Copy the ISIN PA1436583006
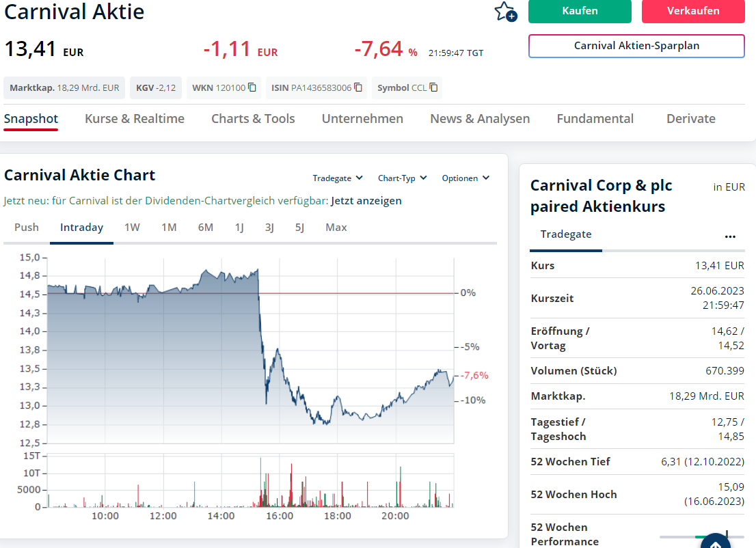This screenshot has height=548, width=756. pyautogui.click(x=358, y=87)
